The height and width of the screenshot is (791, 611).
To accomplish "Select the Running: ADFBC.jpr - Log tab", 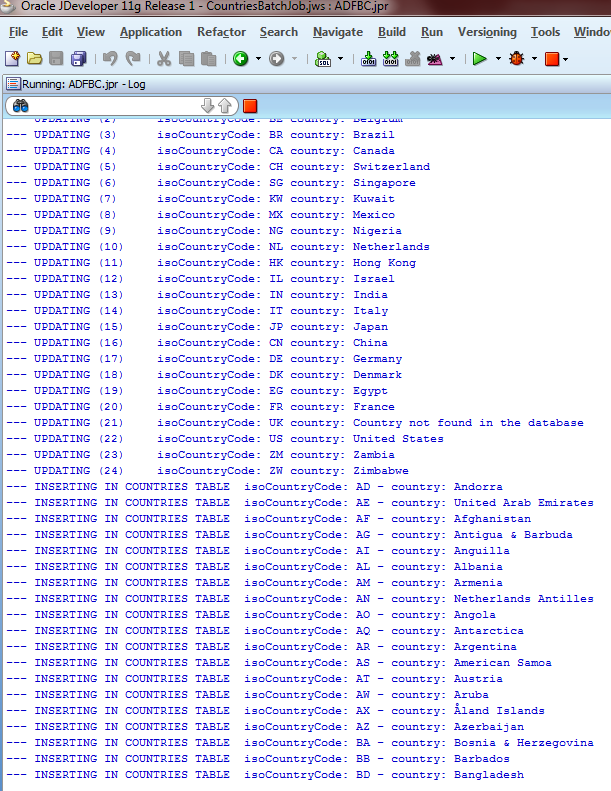I will (x=76, y=84).
